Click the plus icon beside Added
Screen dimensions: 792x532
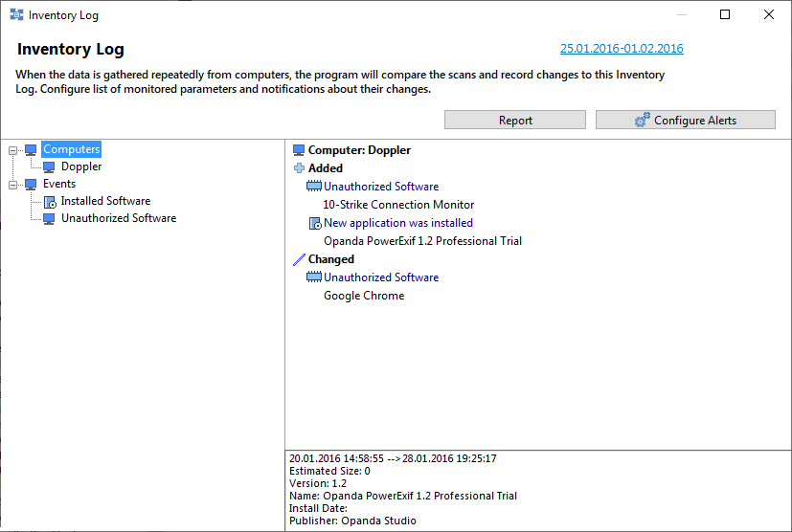click(299, 168)
